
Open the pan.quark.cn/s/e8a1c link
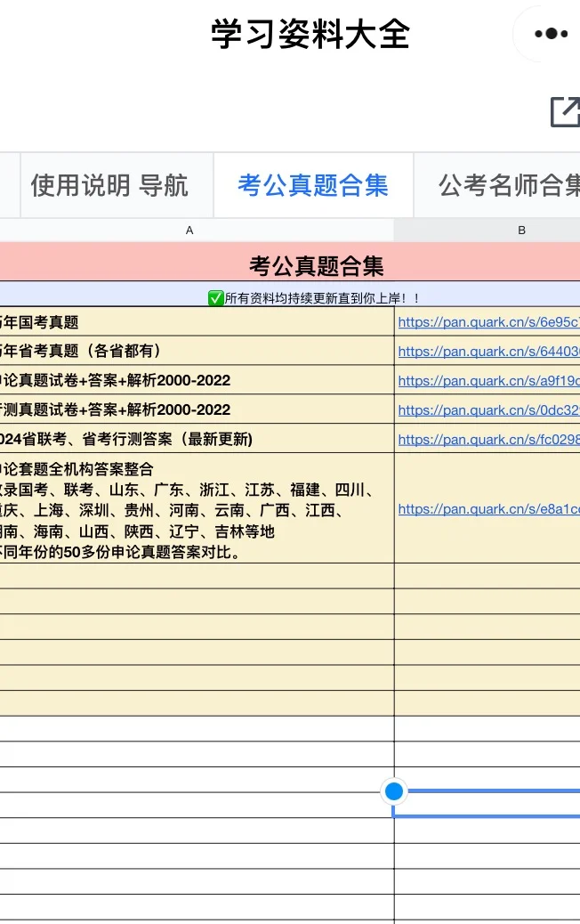tap(488, 509)
